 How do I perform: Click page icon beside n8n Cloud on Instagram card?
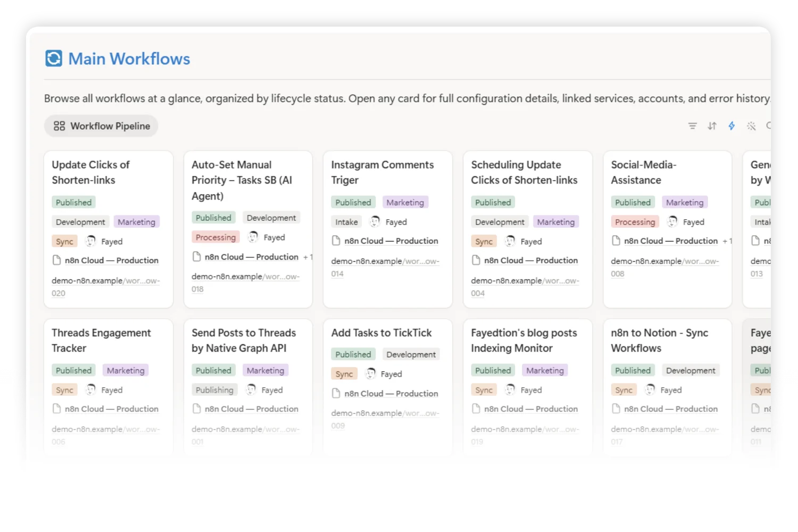(336, 241)
